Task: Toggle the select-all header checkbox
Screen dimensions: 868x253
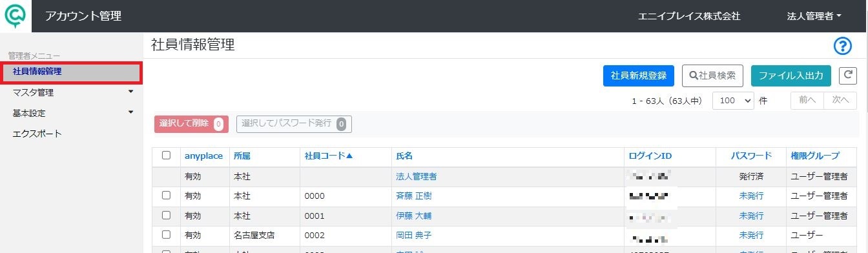Action: coord(166,156)
